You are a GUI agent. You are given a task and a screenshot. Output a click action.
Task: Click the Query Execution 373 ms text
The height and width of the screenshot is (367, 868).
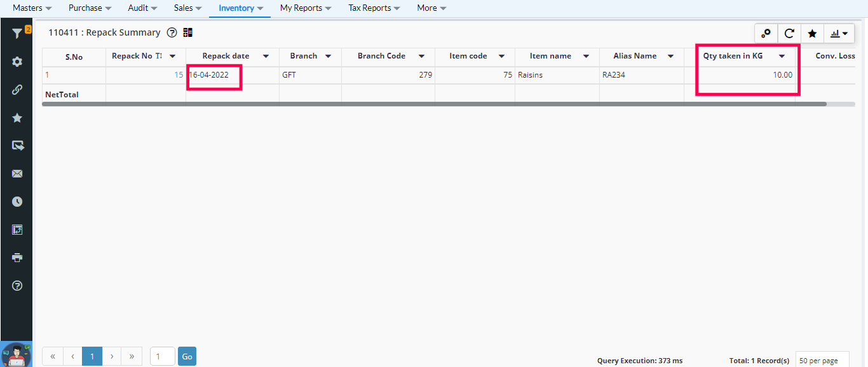coord(640,361)
